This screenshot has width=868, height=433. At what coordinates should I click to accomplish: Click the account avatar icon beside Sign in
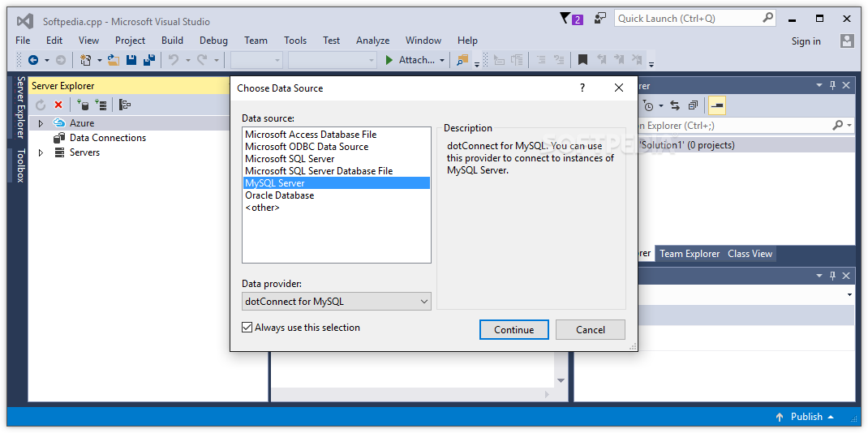(847, 41)
